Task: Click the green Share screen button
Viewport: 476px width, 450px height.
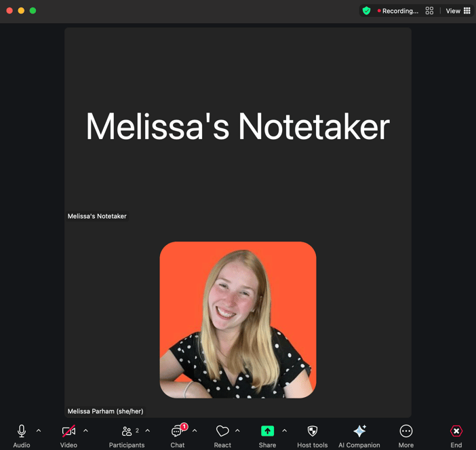Action: pos(267,432)
